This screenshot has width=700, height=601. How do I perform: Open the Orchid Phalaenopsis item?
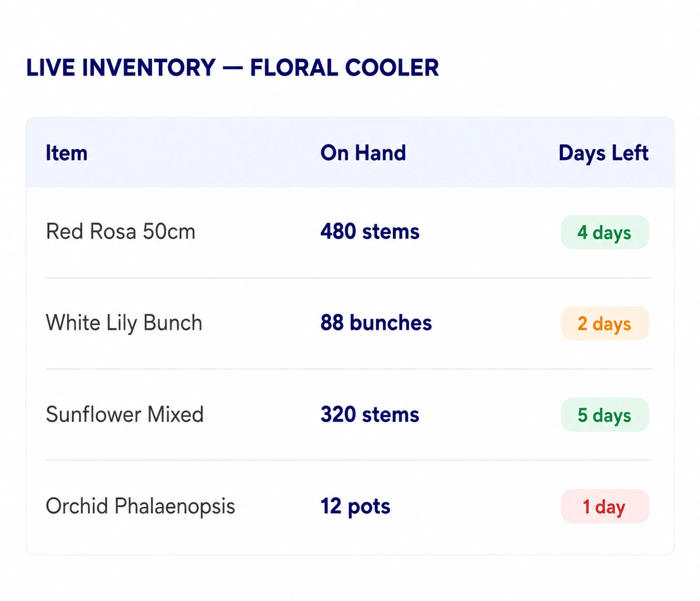141,506
